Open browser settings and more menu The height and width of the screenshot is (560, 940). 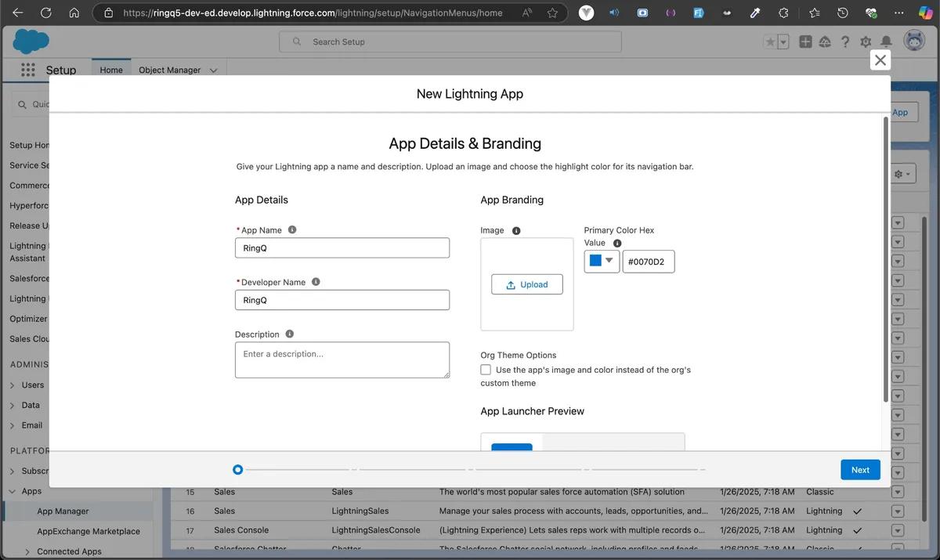[x=899, y=13]
